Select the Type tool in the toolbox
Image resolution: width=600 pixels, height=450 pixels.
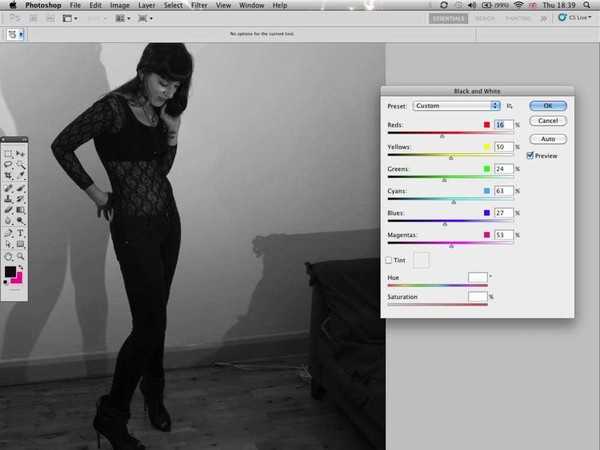tap(21, 233)
